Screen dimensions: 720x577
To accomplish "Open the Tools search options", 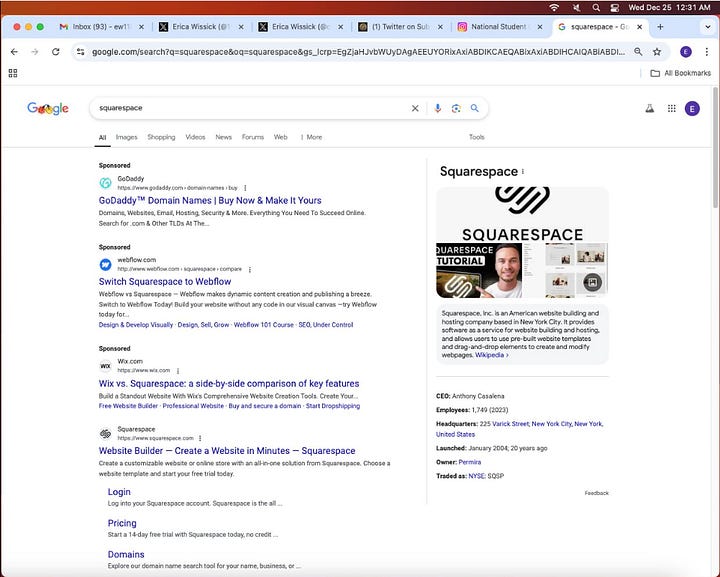I will [477, 137].
